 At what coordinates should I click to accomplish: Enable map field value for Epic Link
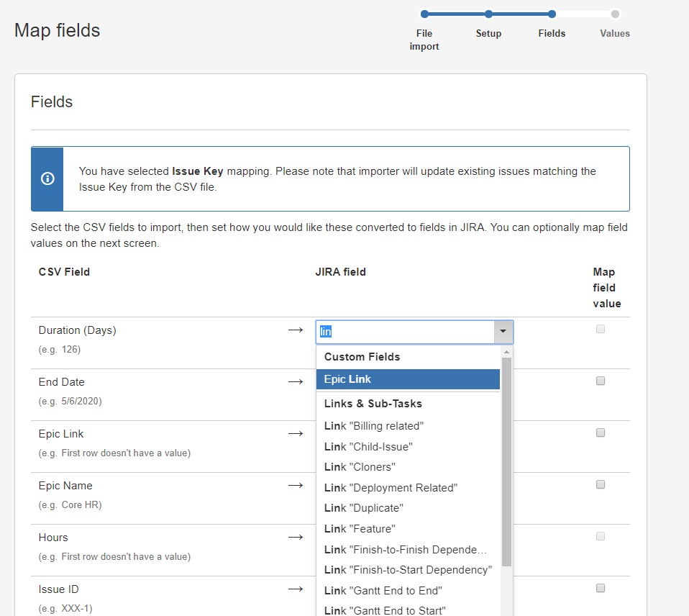[601, 432]
